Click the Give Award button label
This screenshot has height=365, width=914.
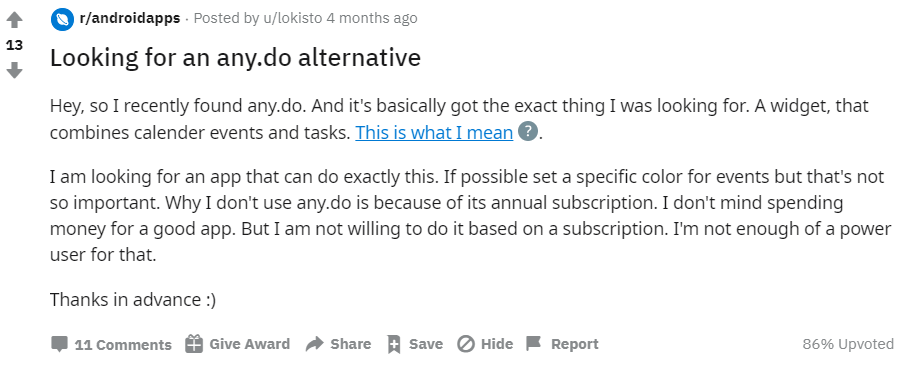coord(249,344)
